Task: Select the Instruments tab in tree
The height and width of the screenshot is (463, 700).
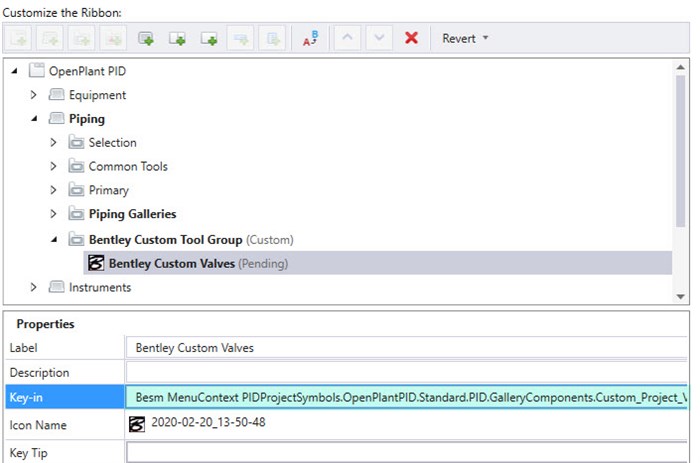Action: 100,287
